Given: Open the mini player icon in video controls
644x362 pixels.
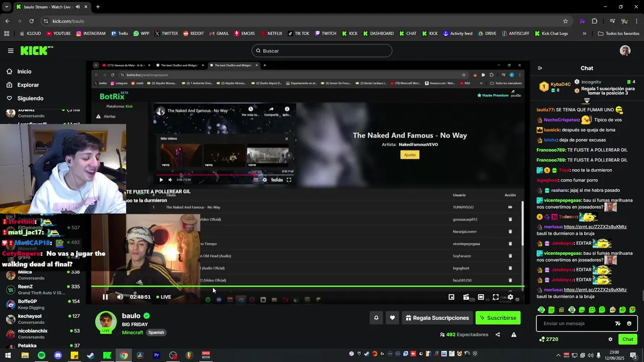Looking at the screenshot, I should (x=451, y=297).
